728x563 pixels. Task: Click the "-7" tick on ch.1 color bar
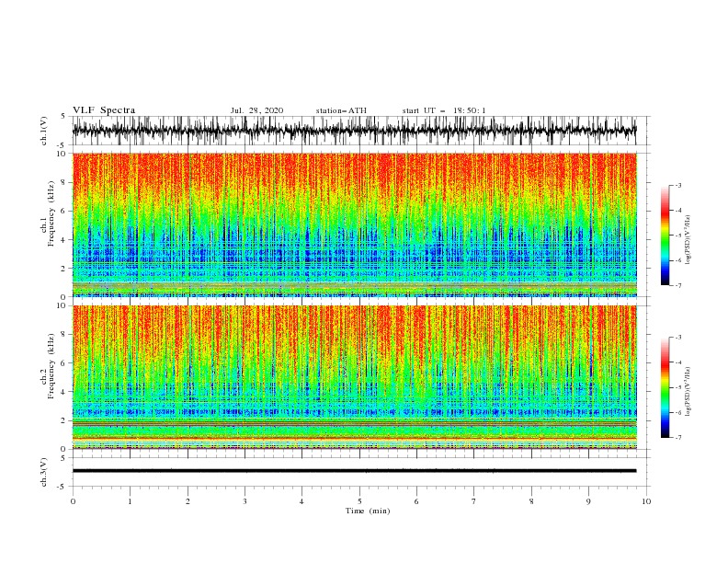point(677,285)
